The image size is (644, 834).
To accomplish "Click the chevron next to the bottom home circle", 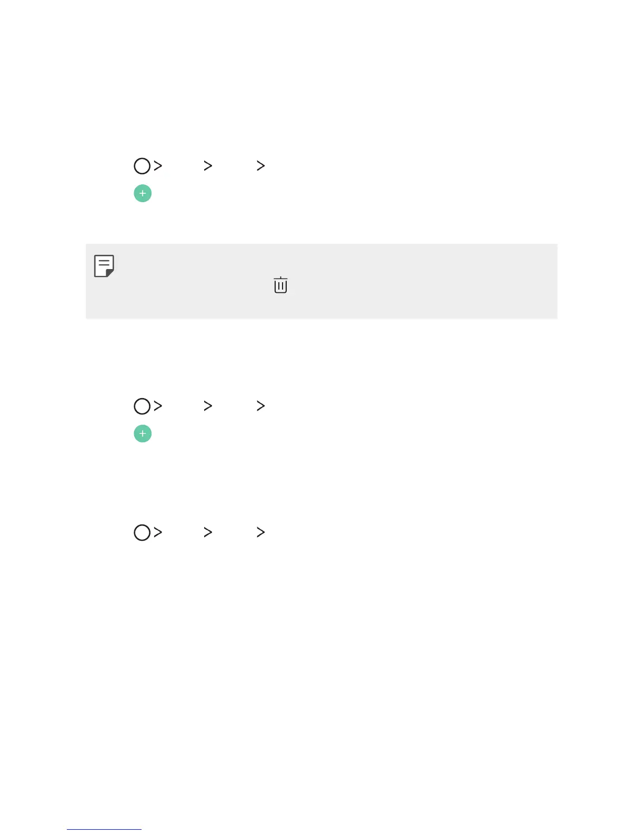I will coord(158,532).
